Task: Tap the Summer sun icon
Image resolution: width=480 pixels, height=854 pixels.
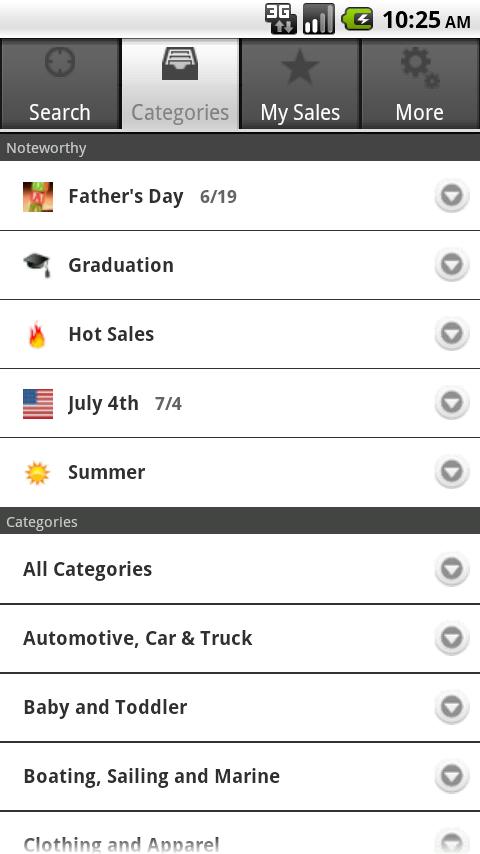Action: coord(38,473)
